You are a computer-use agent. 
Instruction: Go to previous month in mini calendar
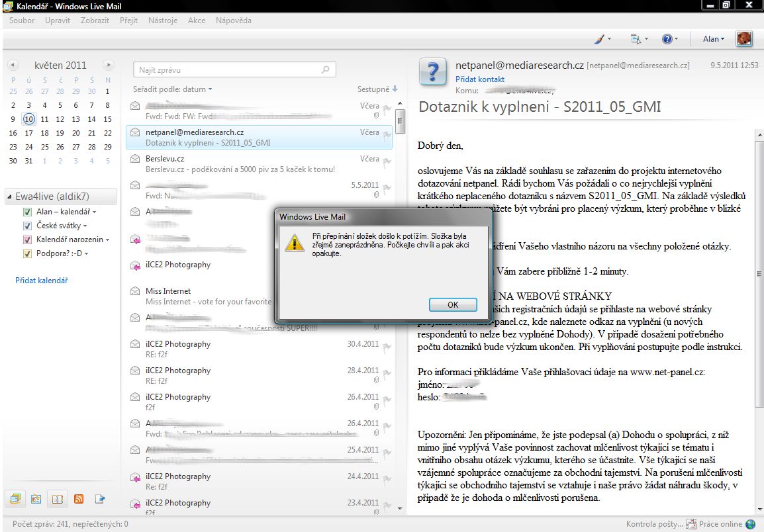coord(13,65)
